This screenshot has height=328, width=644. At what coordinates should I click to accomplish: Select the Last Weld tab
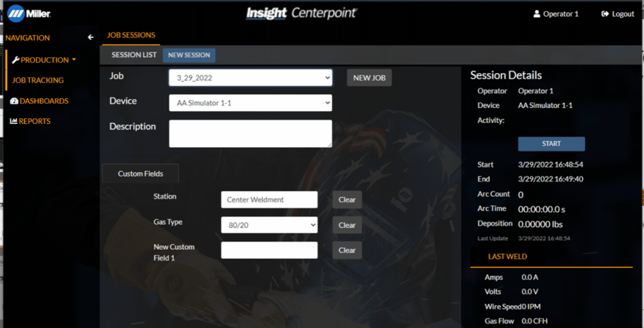pyautogui.click(x=507, y=257)
